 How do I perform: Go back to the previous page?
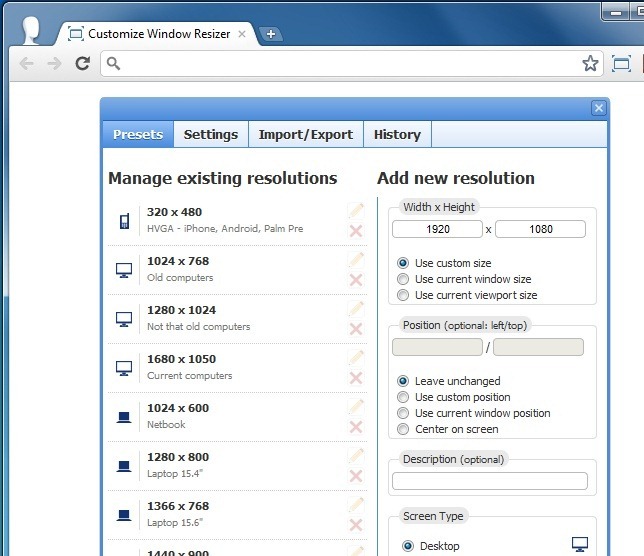[x=27, y=64]
